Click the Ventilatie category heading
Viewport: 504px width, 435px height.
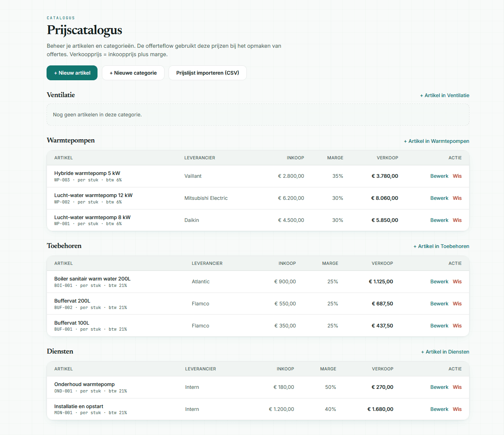pos(61,95)
